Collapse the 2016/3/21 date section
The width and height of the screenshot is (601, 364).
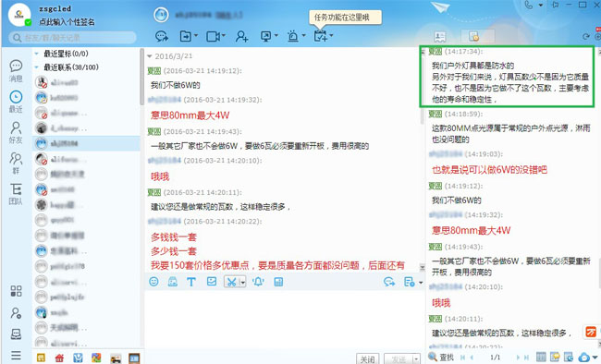(x=150, y=56)
